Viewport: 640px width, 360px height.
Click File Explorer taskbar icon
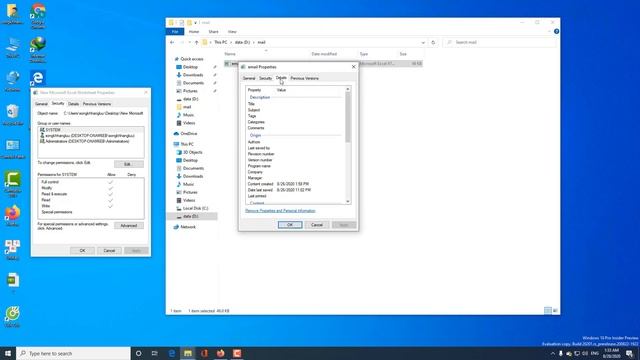[x=188, y=353]
